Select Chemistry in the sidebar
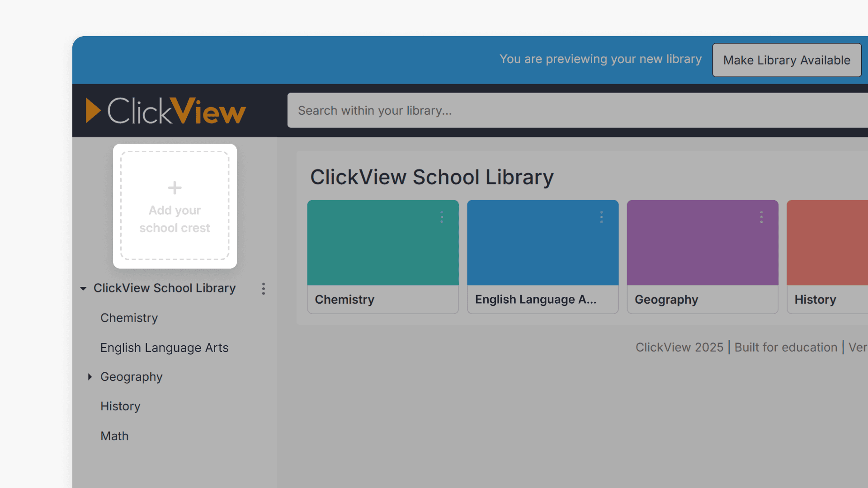The height and width of the screenshot is (488, 868). [129, 318]
